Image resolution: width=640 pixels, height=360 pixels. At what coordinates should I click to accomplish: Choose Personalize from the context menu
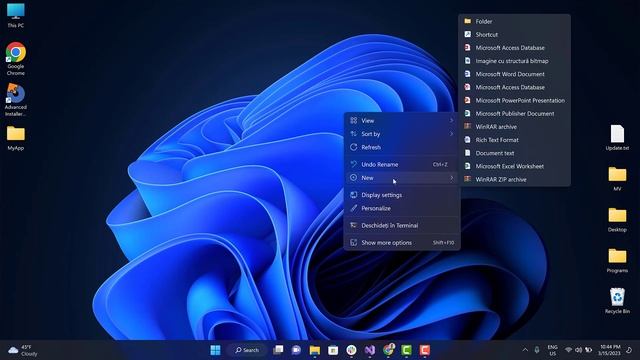pyautogui.click(x=402, y=209)
